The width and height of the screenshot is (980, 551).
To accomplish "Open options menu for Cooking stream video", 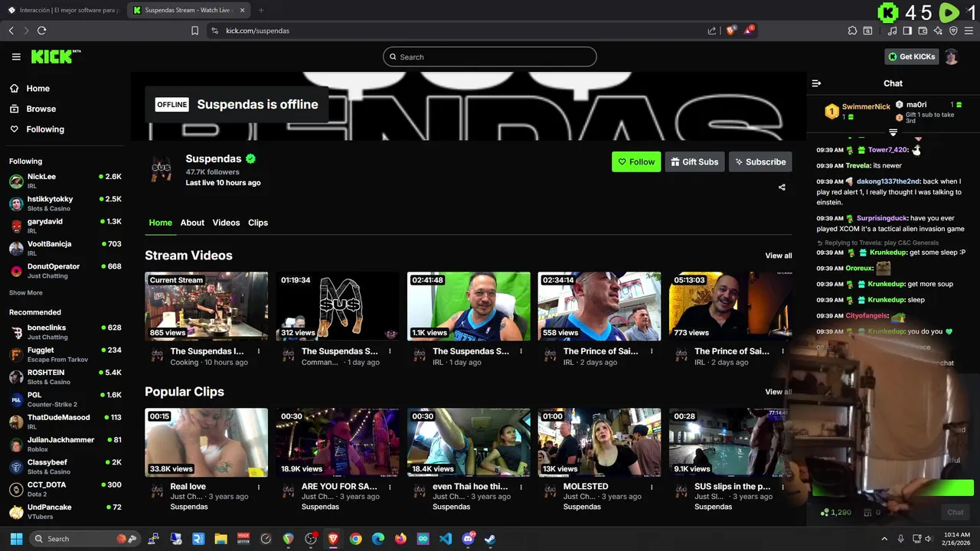I will click(259, 351).
